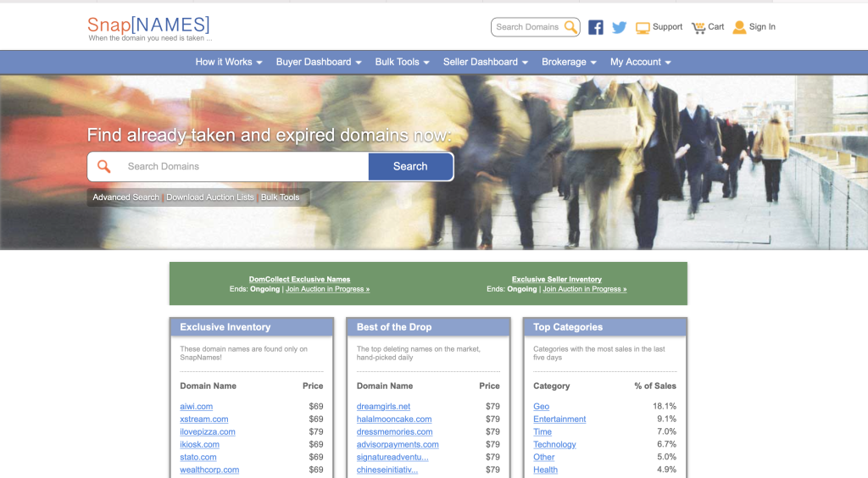Open halalmooncake.com domain link
868x478 pixels.
(x=394, y=419)
